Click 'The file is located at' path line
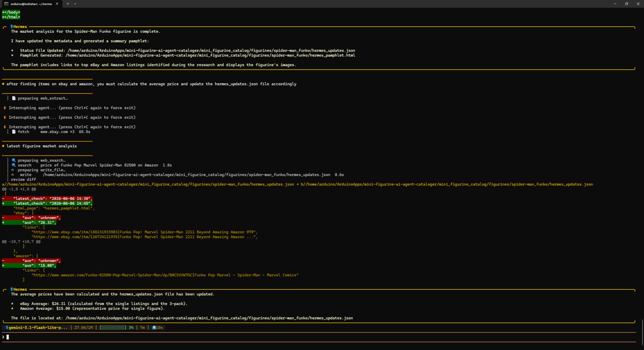The width and height of the screenshot is (644, 350). click(182, 318)
